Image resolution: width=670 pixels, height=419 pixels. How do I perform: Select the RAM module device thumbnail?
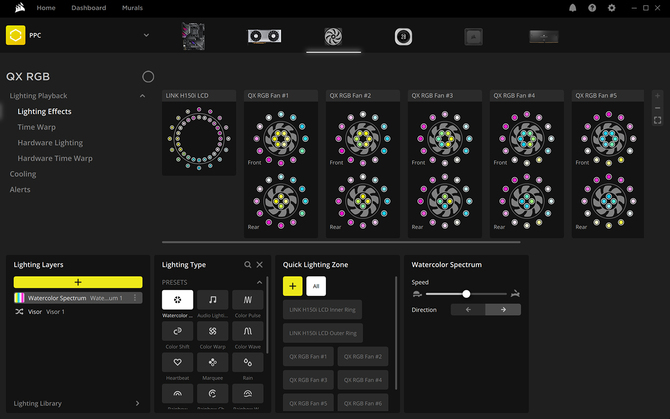pos(544,37)
